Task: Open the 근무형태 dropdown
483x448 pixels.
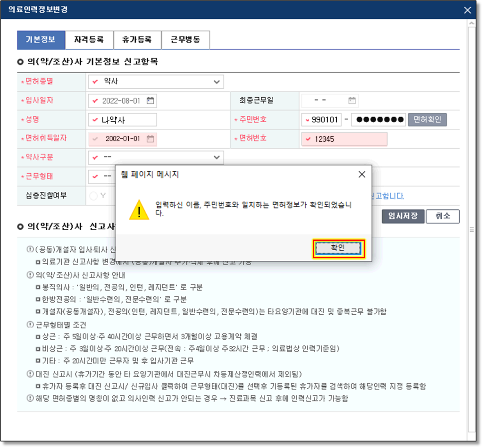Action: click(x=102, y=177)
